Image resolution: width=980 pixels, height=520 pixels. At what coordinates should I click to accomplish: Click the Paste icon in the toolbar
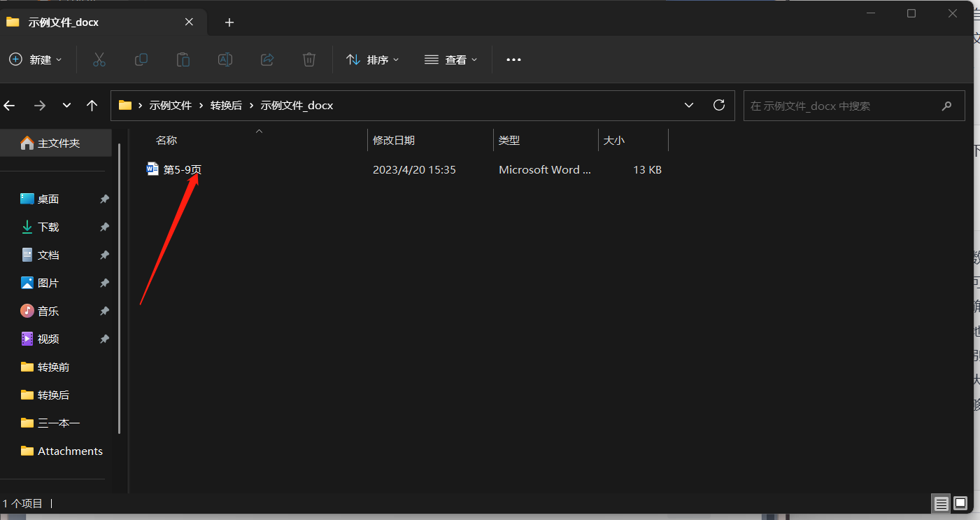183,59
